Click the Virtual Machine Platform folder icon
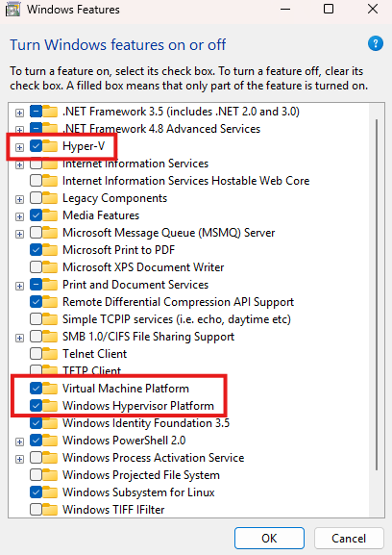This screenshot has height=555, width=392. click(x=50, y=389)
